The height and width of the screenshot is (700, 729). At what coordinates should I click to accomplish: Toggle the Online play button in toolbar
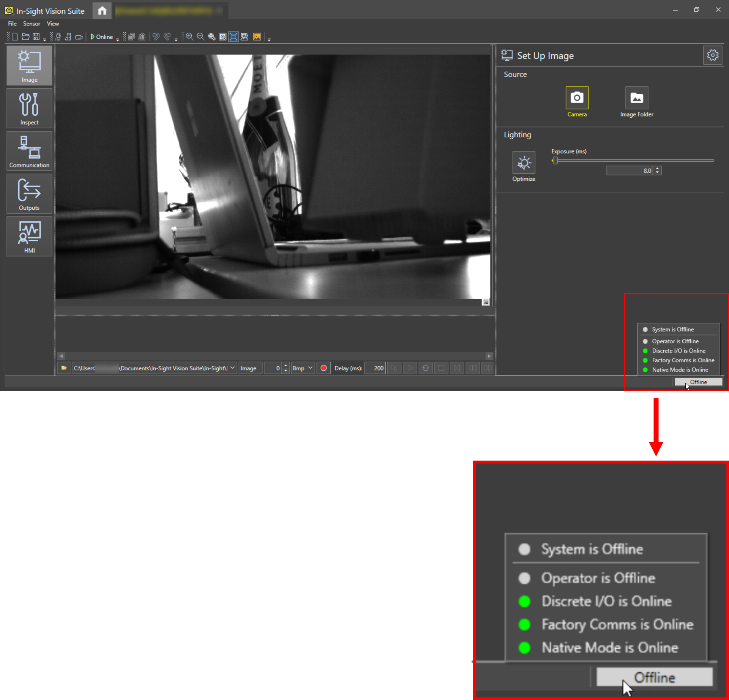point(101,37)
